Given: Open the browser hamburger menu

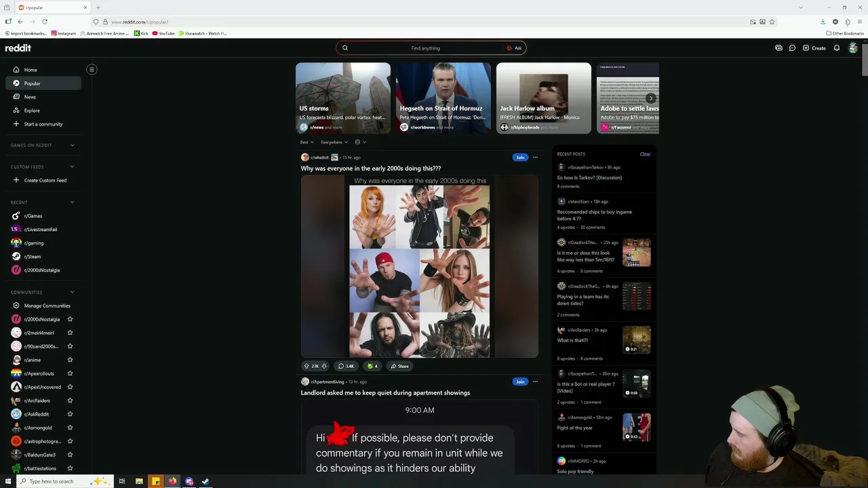Looking at the screenshot, I should point(860,22).
